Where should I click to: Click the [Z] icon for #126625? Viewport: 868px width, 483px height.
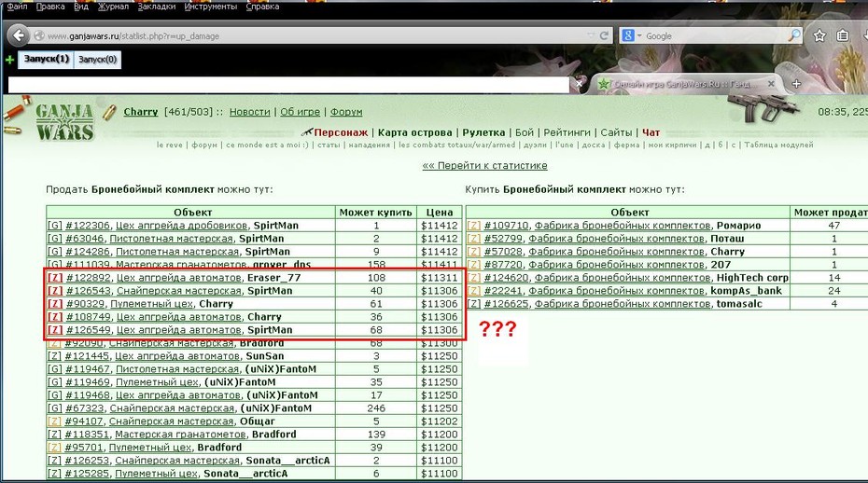point(474,304)
